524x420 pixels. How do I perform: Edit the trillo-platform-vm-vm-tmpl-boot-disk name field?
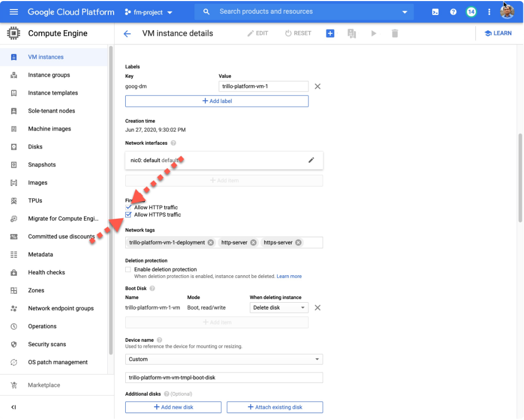(x=224, y=378)
